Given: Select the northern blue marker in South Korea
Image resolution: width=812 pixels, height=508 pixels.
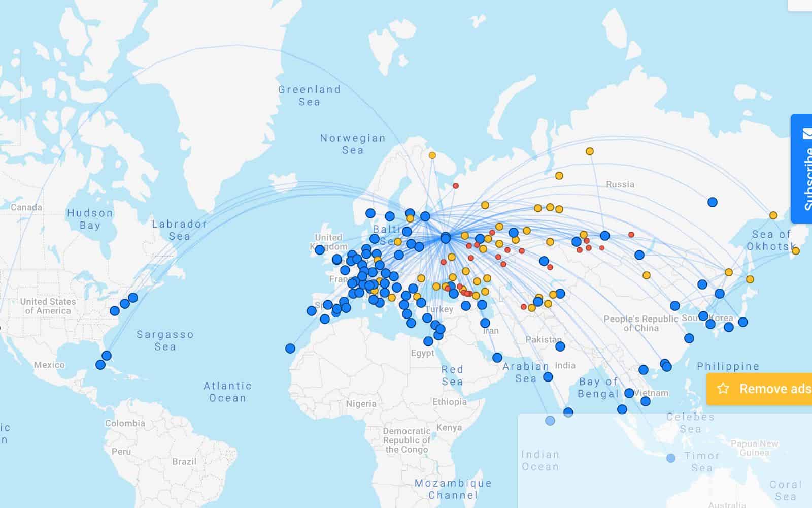Looking at the screenshot, I should pos(703,316).
